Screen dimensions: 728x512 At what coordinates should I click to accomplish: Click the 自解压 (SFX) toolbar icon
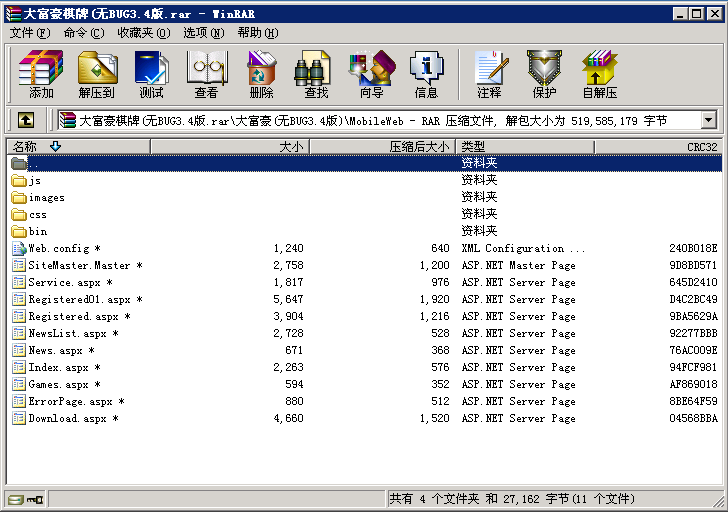point(599,74)
